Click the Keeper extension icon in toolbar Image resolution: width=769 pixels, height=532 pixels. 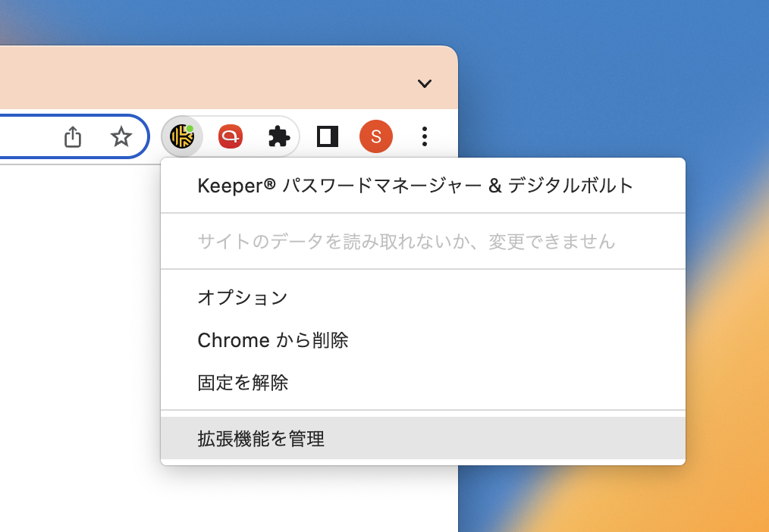point(181,136)
